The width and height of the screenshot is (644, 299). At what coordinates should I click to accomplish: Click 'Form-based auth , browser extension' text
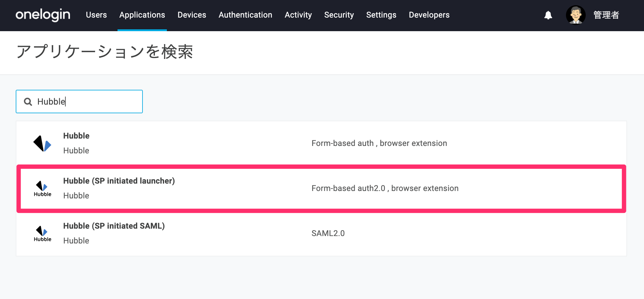(x=379, y=143)
